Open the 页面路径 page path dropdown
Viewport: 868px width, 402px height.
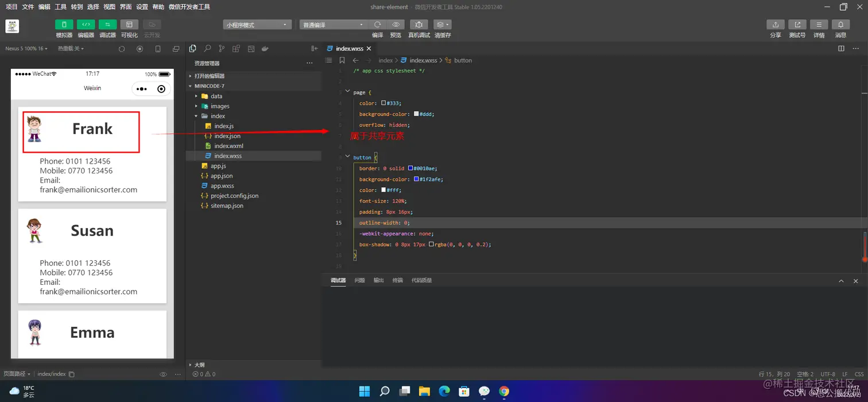point(17,374)
